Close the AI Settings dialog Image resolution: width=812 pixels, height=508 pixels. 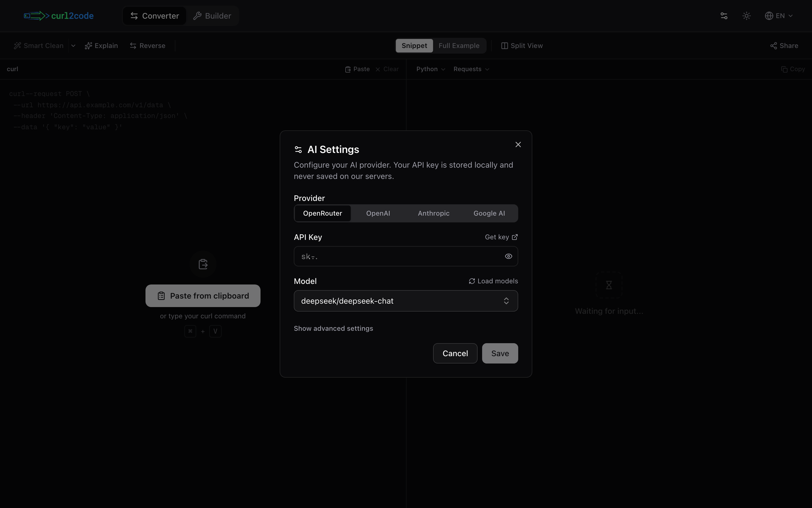pyautogui.click(x=518, y=144)
